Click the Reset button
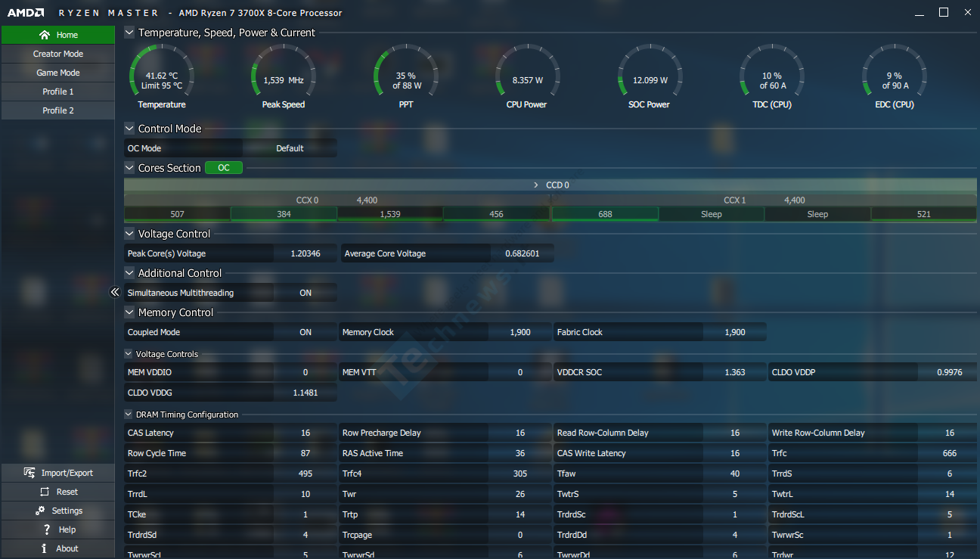 (57, 492)
